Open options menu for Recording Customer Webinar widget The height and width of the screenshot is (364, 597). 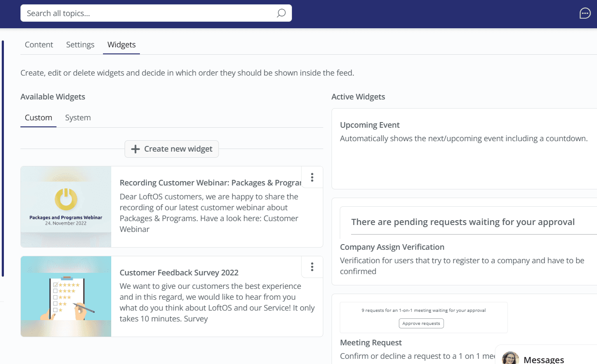coord(312,177)
